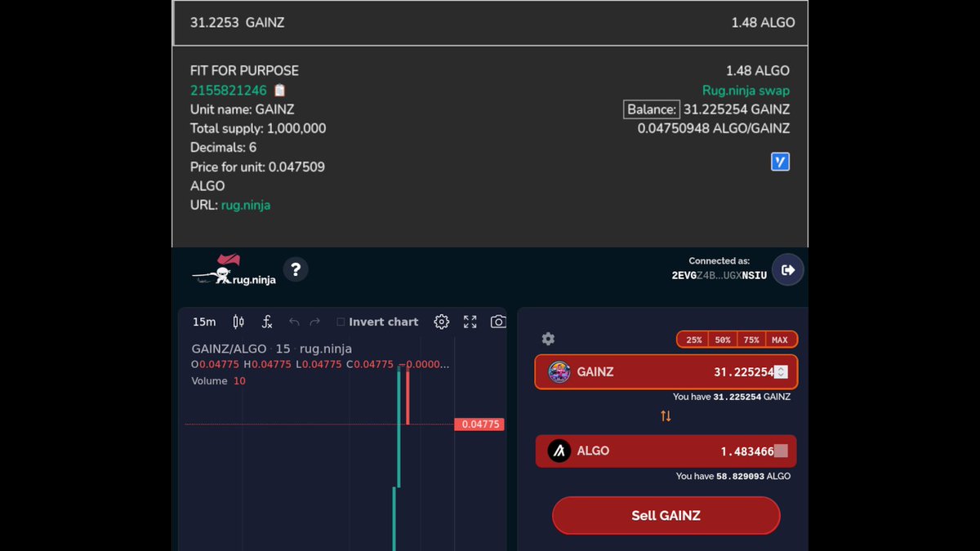Screen dimensions: 980x551
Task: Open the 15m timeframe dropdown
Action: [204, 322]
